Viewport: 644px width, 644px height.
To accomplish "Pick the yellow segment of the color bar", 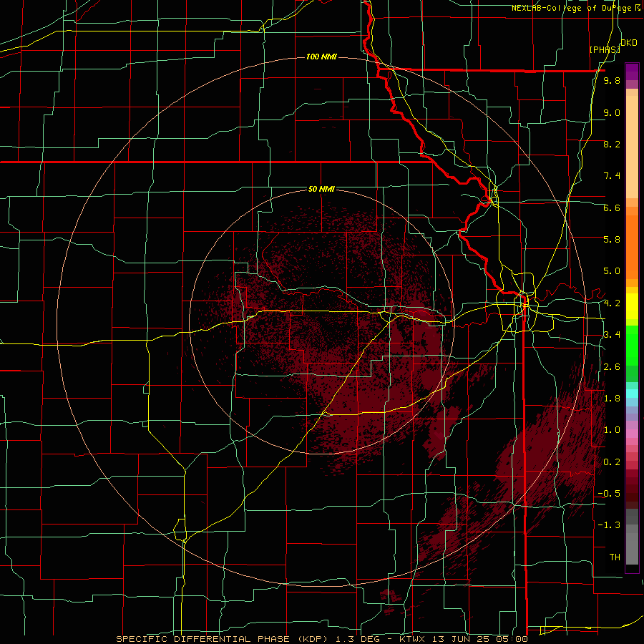I will coord(632,306).
